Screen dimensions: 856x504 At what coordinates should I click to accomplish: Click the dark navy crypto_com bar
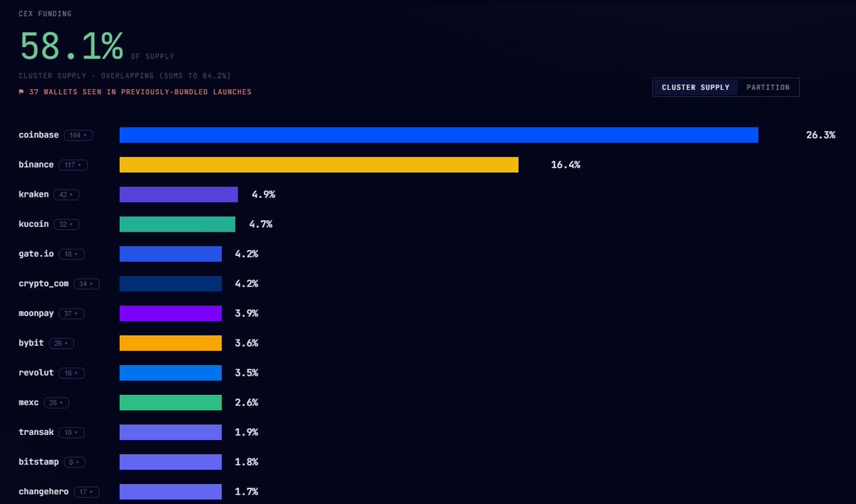[x=170, y=284]
